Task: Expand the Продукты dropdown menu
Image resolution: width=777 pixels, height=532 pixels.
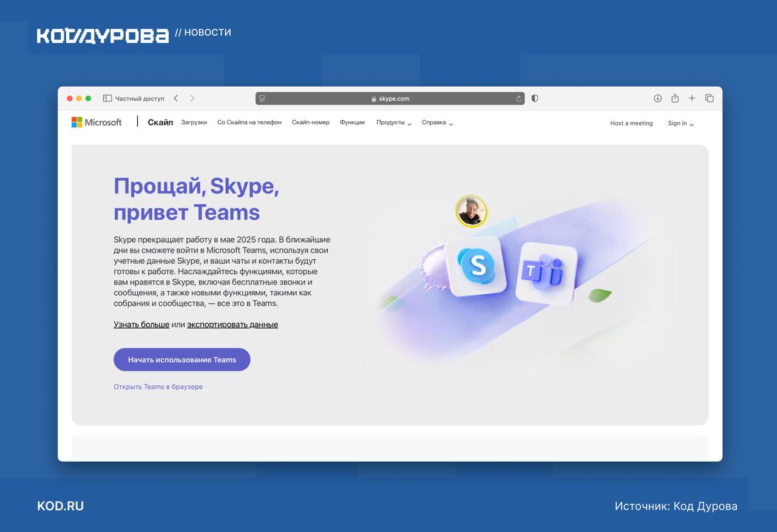Action: point(394,123)
